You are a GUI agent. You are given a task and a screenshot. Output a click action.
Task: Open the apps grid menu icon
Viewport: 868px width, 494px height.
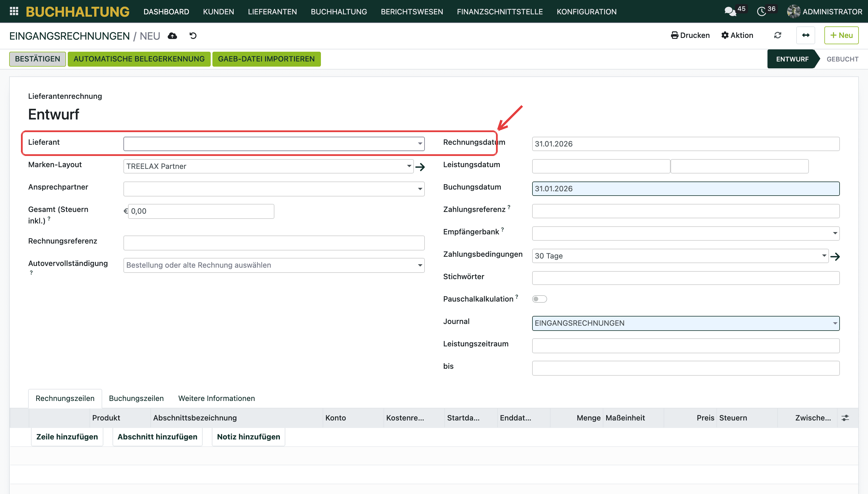(14, 11)
